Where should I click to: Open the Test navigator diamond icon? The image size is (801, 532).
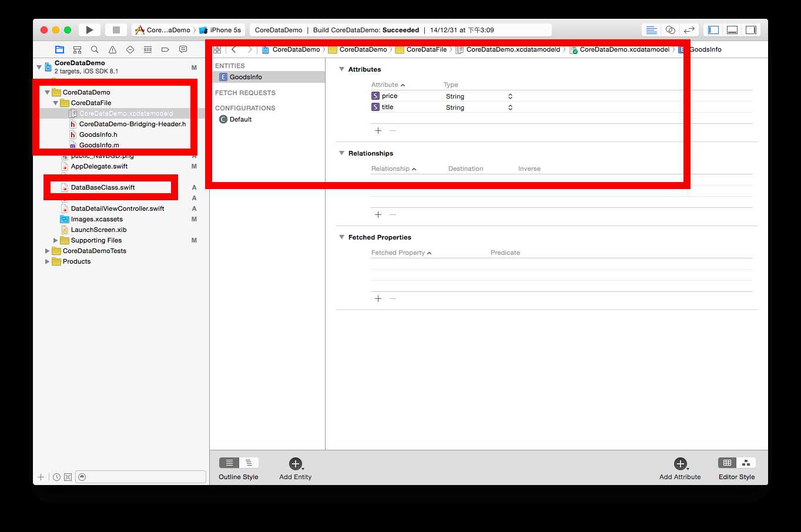click(x=130, y=50)
